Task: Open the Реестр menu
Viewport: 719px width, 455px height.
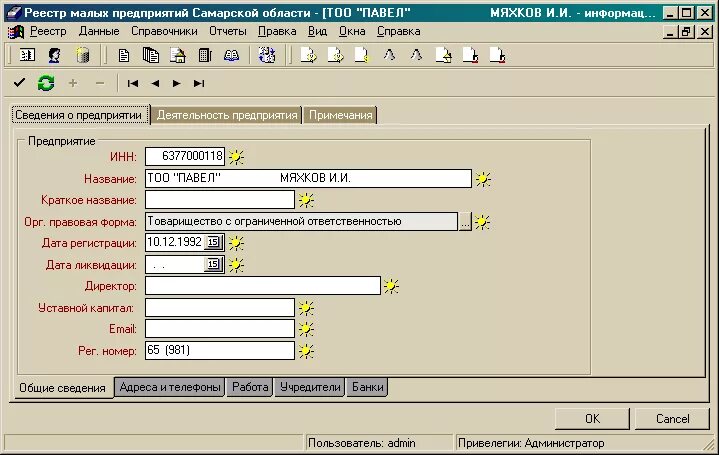Action: (x=48, y=32)
